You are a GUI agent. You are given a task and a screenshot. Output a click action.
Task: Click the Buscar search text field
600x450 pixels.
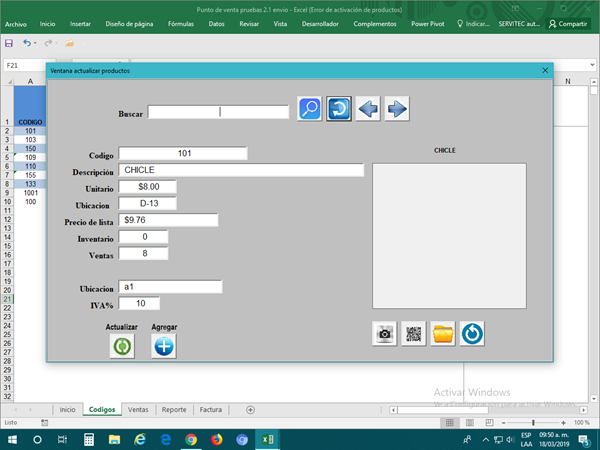click(x=218, y=112)
